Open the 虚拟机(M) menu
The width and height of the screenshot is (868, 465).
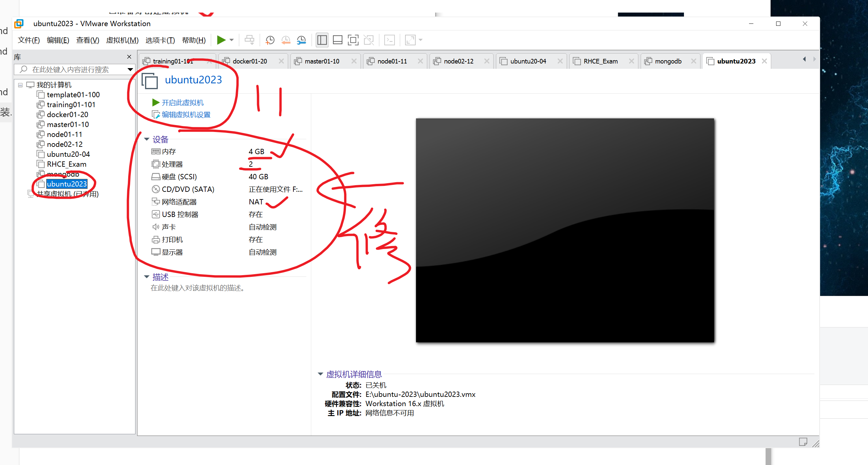click(x=122, y=40)
